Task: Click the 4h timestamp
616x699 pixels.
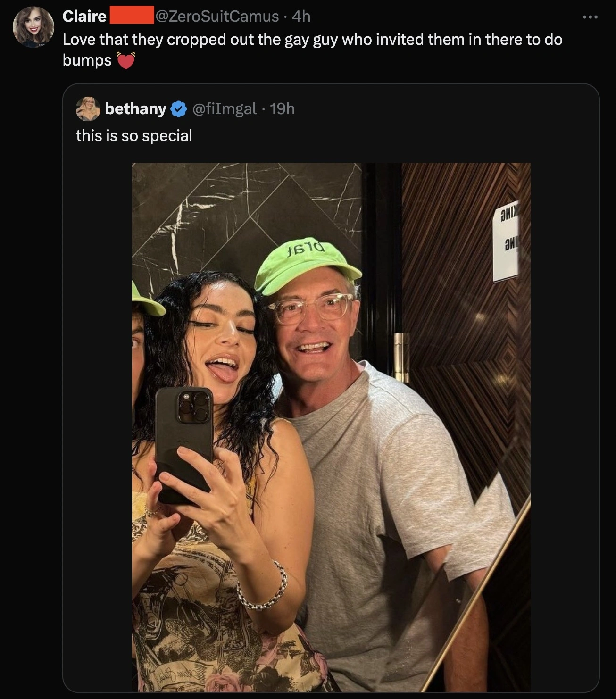Action: coord(301,16)
